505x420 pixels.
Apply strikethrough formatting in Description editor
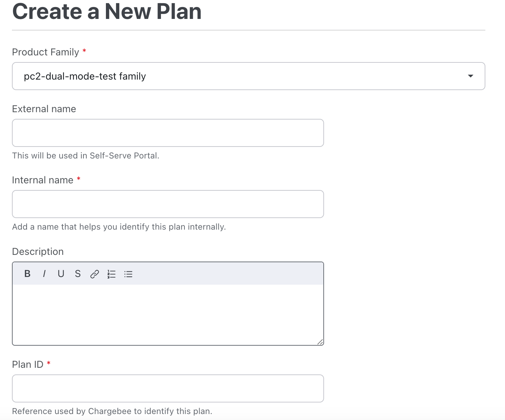pos(78,274)
